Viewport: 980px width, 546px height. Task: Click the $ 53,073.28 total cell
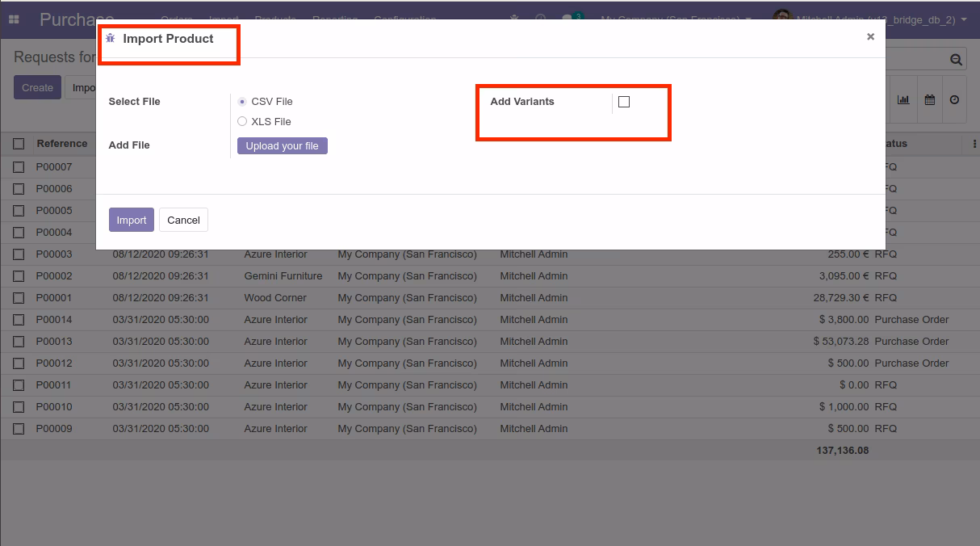(x=841, y=342)
